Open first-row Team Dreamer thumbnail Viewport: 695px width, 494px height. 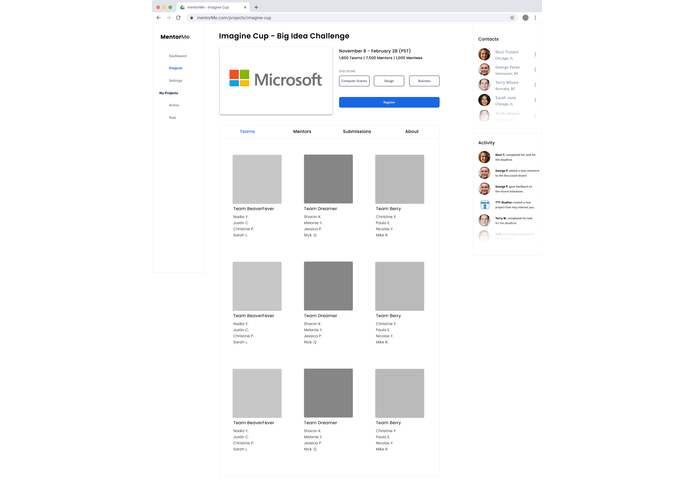click(x=328, y=179)
